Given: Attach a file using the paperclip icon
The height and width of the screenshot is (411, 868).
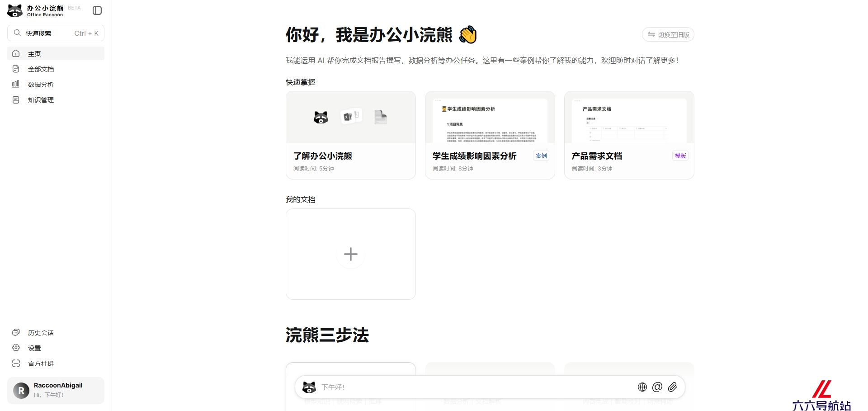Looking at the screenshot, I should pyautogui.click(x=673, y=387).
